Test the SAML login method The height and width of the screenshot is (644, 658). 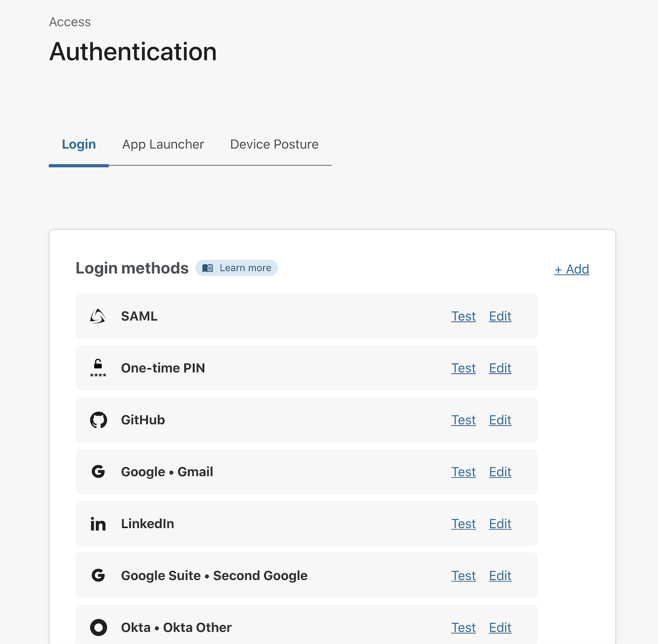463,316
